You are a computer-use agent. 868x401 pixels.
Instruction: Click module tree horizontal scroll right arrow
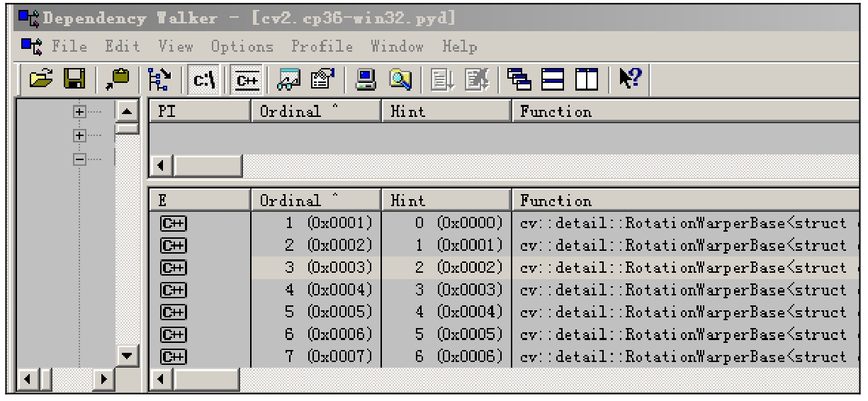106,380
